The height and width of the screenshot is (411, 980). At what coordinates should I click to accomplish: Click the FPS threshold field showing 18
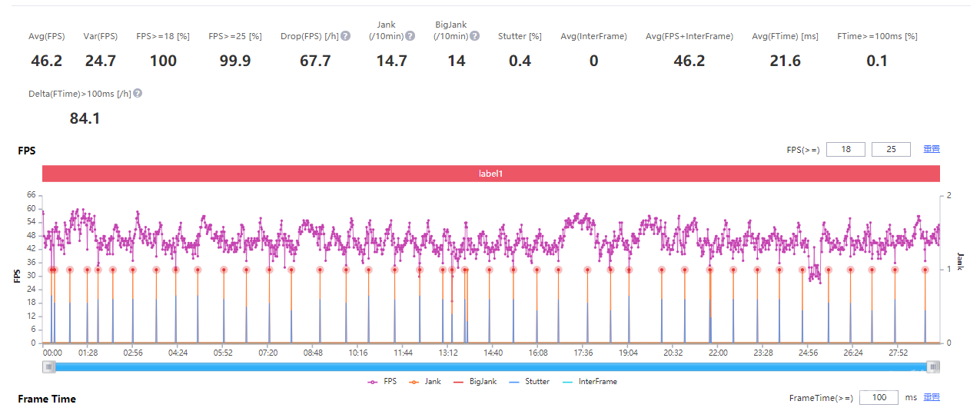coord(845,149)
